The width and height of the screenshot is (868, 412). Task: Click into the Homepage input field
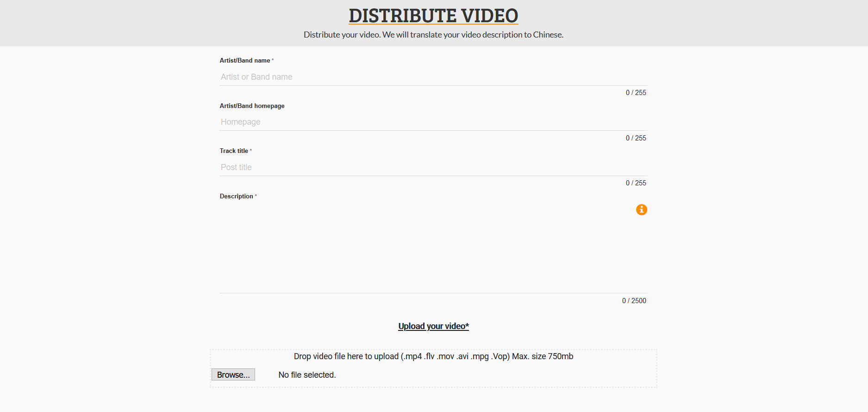click(433, 122)
